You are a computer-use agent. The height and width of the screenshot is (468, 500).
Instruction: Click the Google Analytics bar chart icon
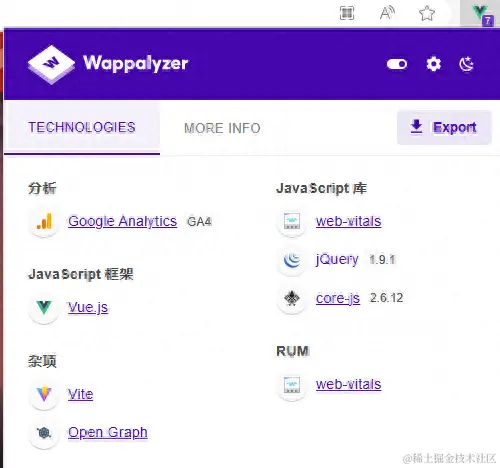tap(44, 221)
